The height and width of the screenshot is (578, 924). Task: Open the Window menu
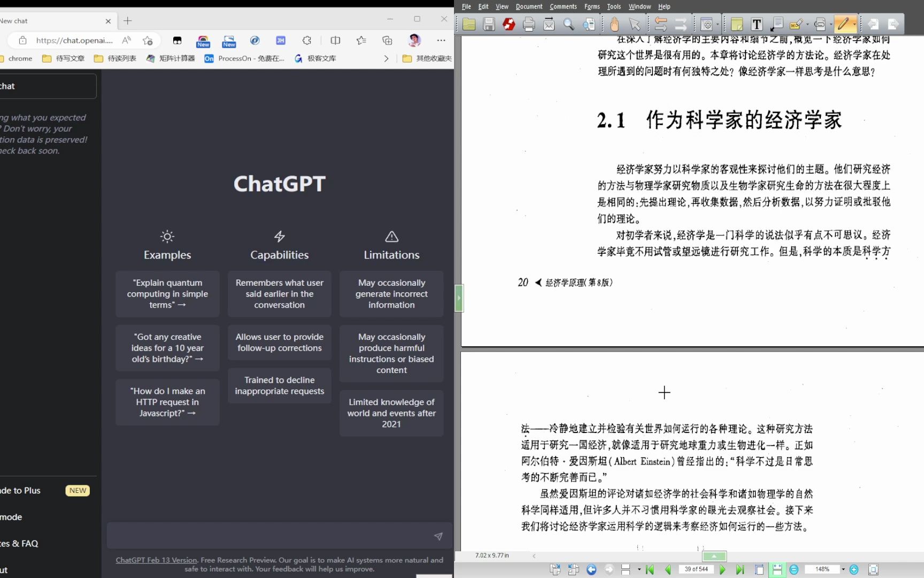[640, 6]
